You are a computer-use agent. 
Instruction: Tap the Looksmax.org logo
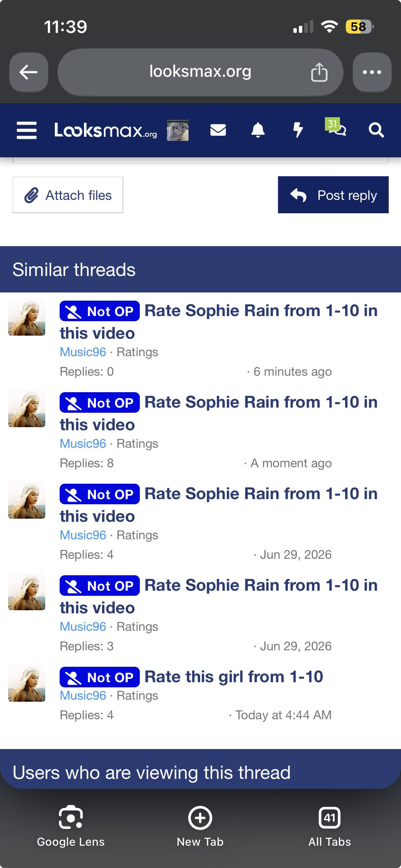click(106, 130)
